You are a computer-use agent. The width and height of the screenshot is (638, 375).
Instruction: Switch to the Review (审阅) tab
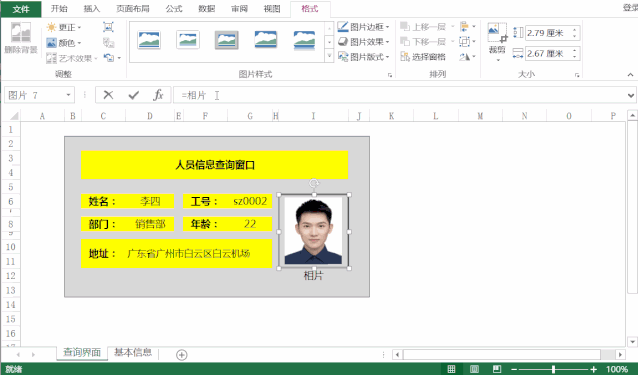(x=239, y=9)
